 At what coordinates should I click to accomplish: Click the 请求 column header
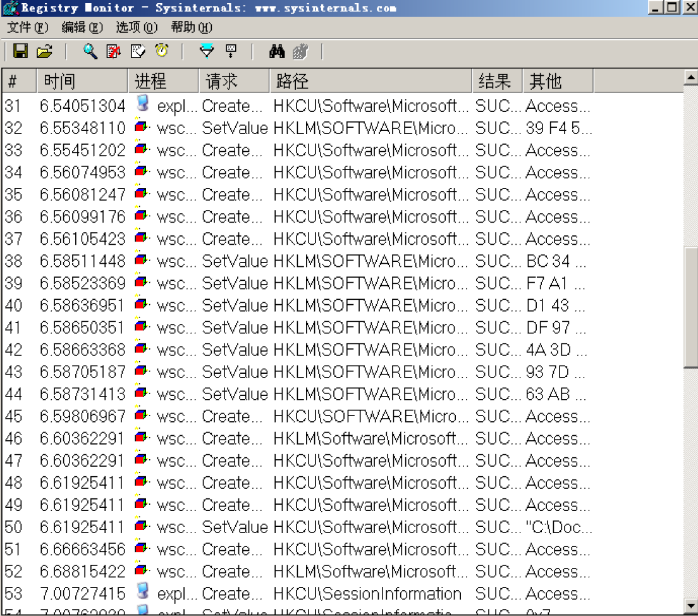234,81
